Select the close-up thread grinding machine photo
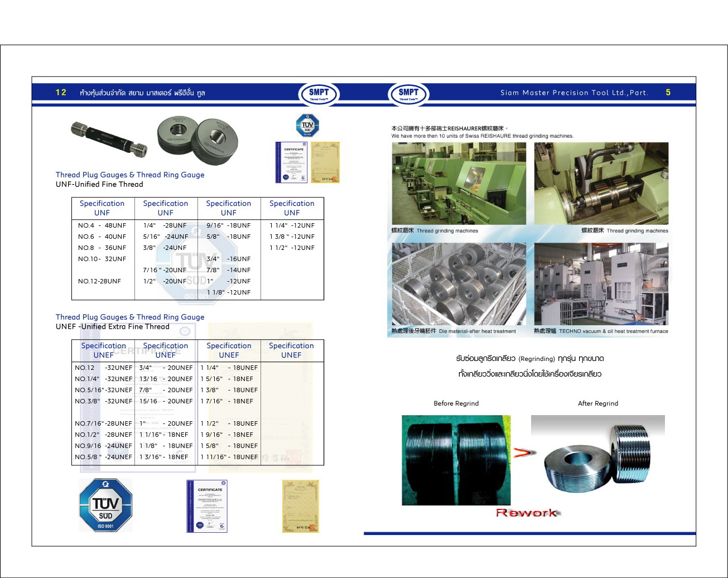The image size is (728, 578). click(x=601, y=184)
